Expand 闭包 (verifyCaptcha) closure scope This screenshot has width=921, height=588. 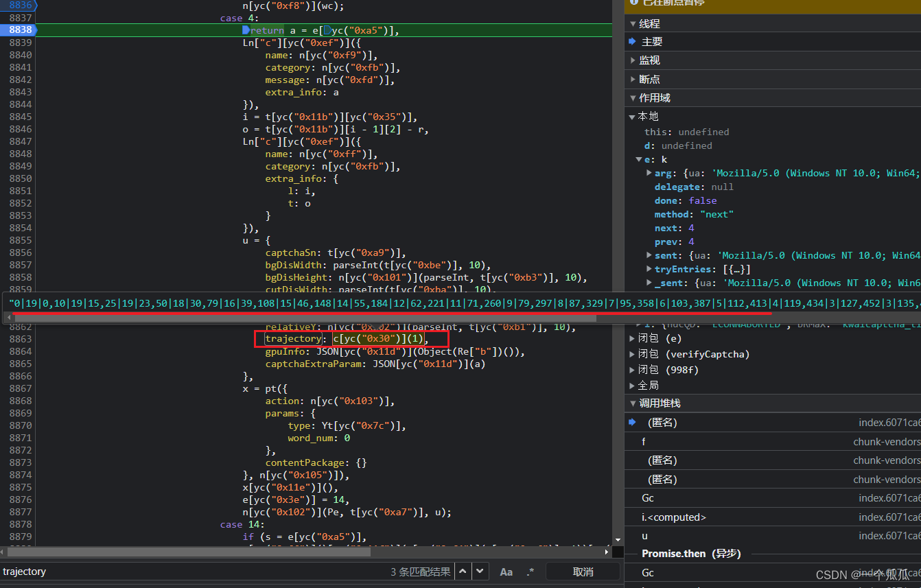click(632, 354)
